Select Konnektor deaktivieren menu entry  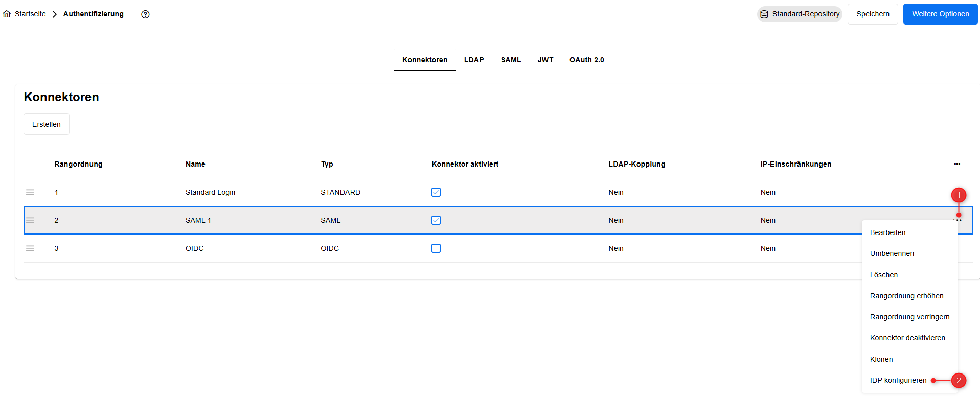pos(907,338)
